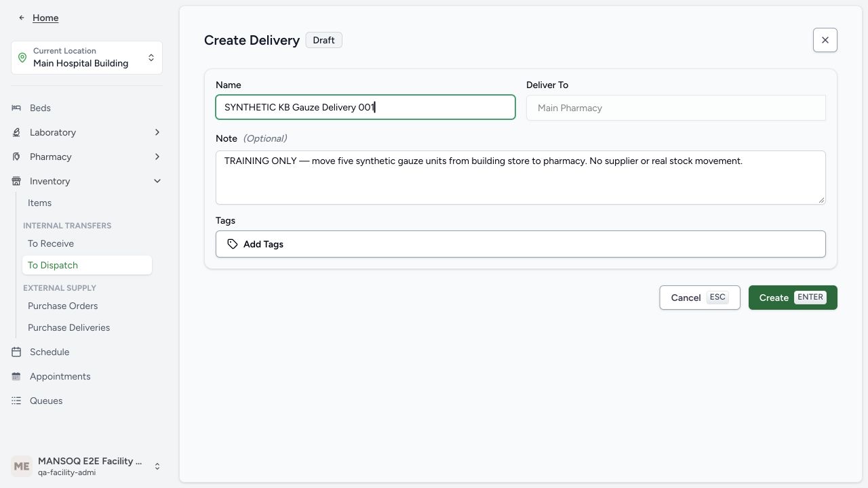Click the Appointments calendar icon
This screenshot has width=868, height=488.
click(x=16, y=376)
